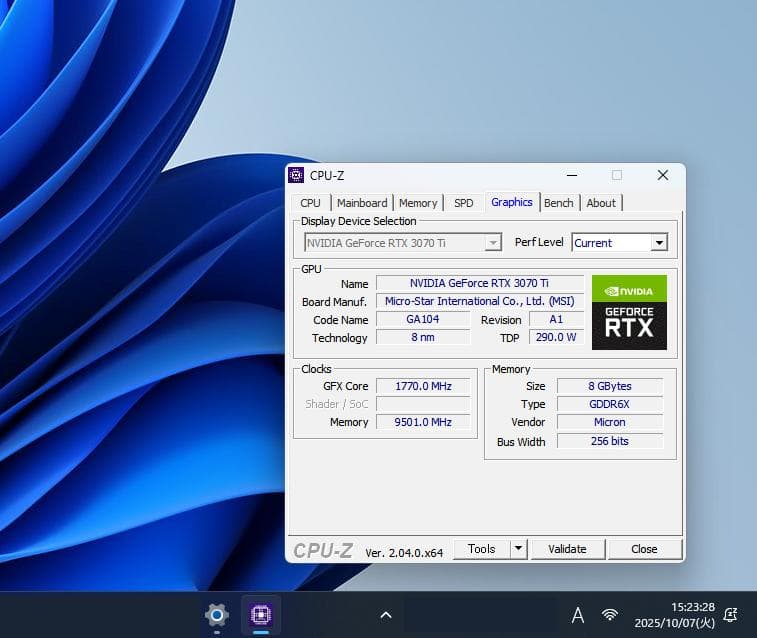Switch to the Mainboard tab
The width and height of the screenshot is (757, 638).
pos(362,203)
